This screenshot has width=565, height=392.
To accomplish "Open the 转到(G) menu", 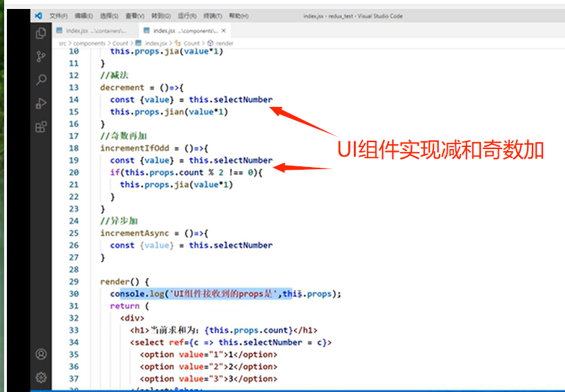I will click(161, 16).
